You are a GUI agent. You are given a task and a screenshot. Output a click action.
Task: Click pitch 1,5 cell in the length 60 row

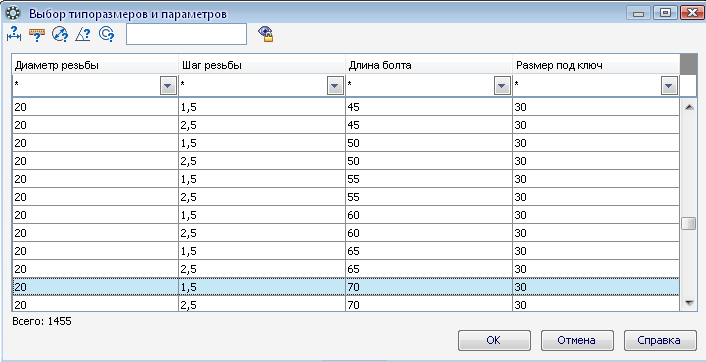click(262, 215)
